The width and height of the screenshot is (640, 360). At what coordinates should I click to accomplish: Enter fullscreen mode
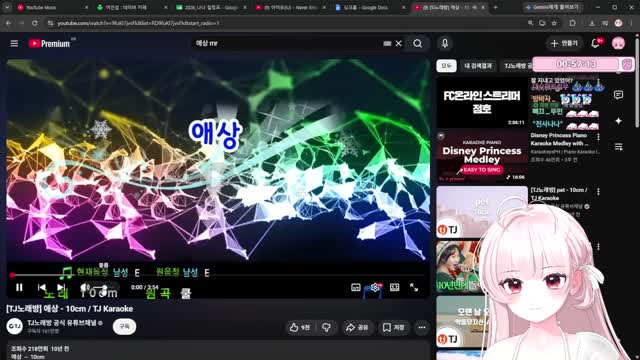coord(414,287)
